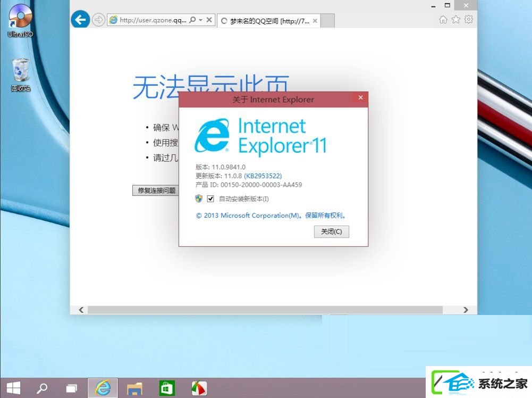Open Favorites star icon
Viewport: 532px width, 398px height.
click(455, 19)
